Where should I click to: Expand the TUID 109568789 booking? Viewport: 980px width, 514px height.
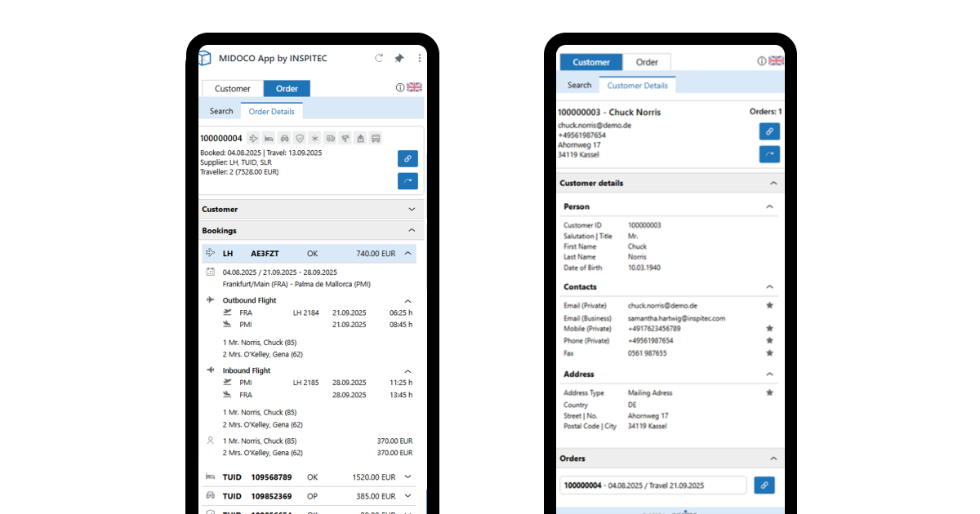(408, 477)
